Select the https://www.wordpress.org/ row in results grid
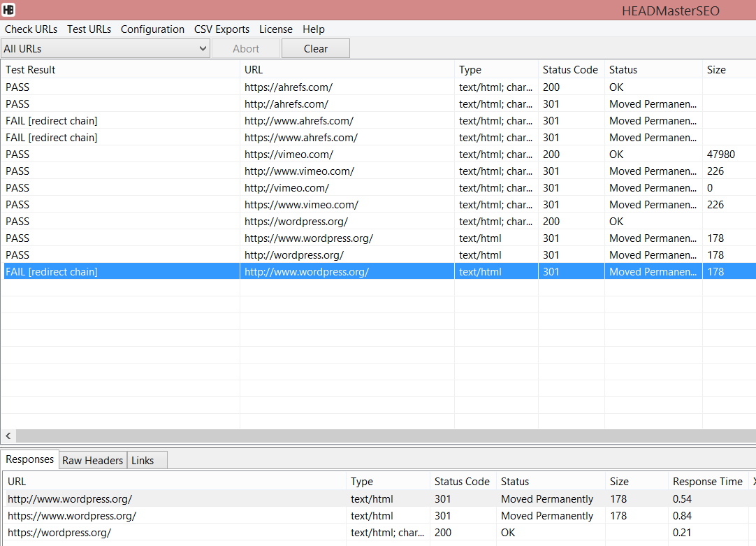The image size is (756, 546). click(x=379, y=238)
